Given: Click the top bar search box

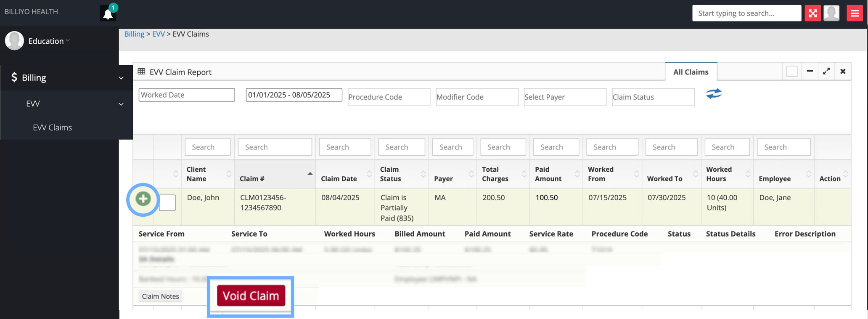Looking at the screenshot, I should point(746,13).
